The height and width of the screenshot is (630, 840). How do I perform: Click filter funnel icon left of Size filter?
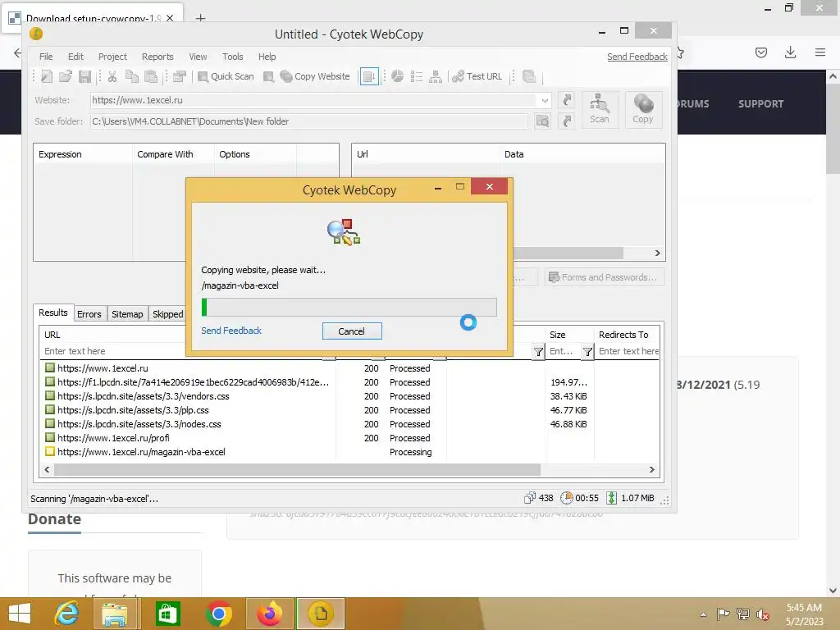(x=538, y=351)
